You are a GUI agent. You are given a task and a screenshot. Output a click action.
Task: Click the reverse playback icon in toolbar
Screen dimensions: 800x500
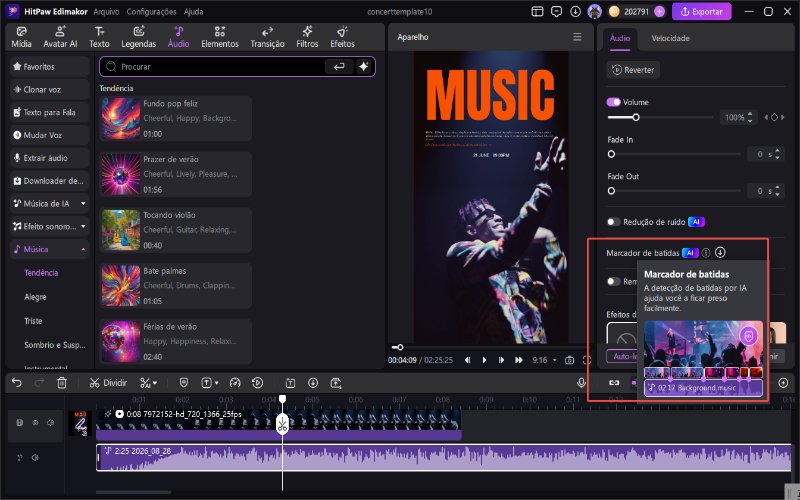(258, 383)
